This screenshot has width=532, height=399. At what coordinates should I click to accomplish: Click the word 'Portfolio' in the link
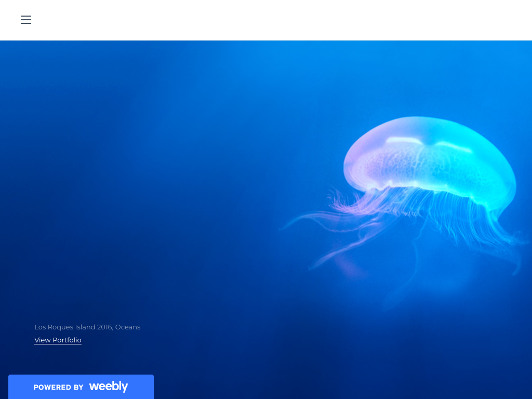click(x=67, y=340)
